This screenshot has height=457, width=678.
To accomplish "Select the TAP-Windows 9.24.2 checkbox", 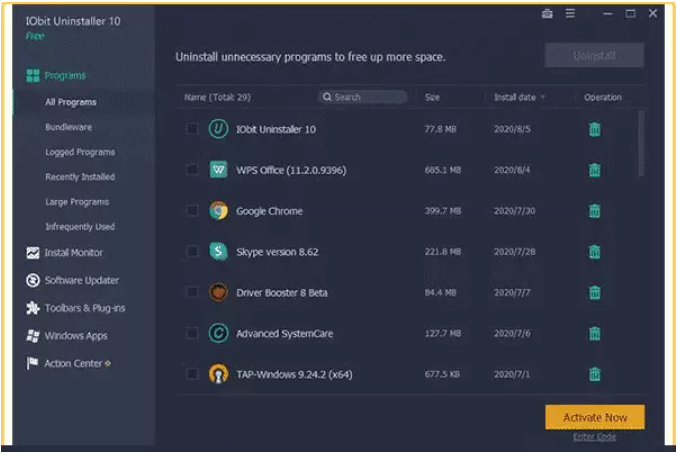I will click(192, 375).
